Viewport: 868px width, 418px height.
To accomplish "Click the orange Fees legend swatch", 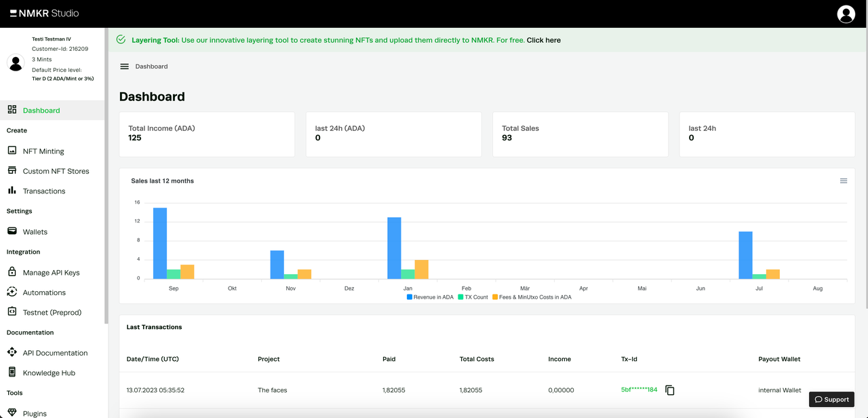I will [495, 297].
